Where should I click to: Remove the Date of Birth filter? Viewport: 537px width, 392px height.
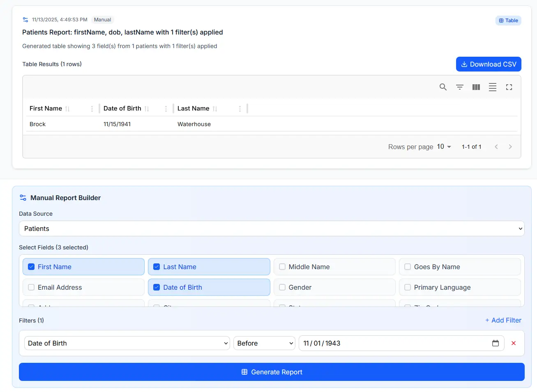point(513,343)
